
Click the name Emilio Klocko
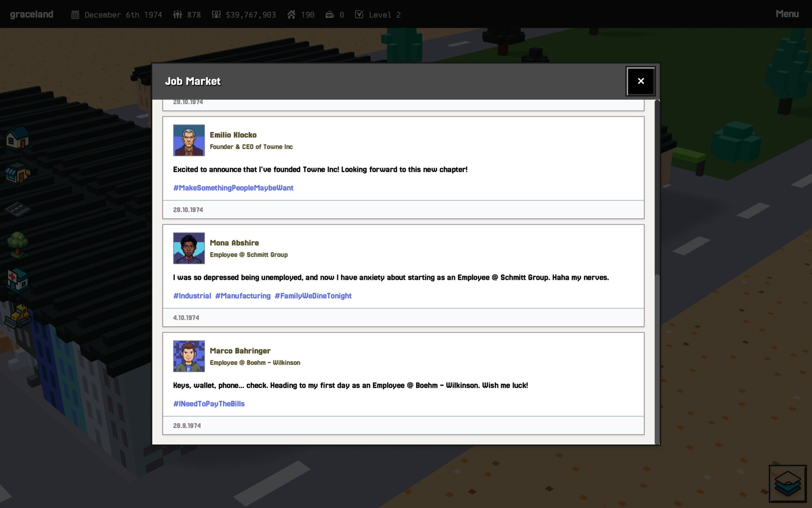233,135
